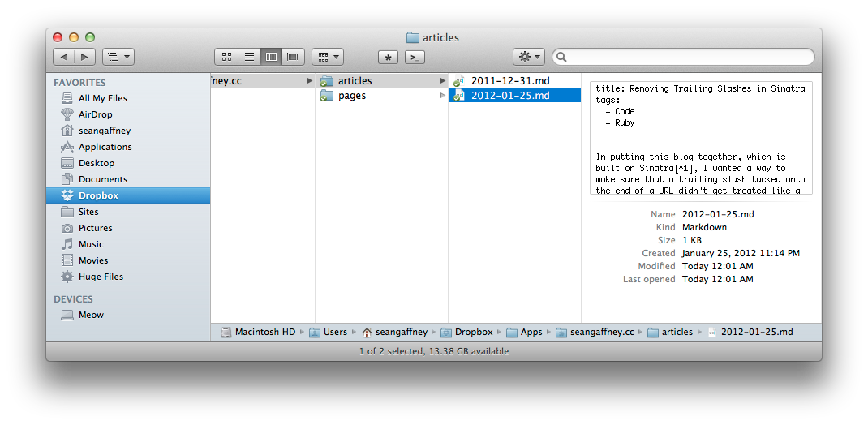Click the terminal prompt toolbar button
The height and width of the screenshot is (425, 868).
tap(415, 57)
